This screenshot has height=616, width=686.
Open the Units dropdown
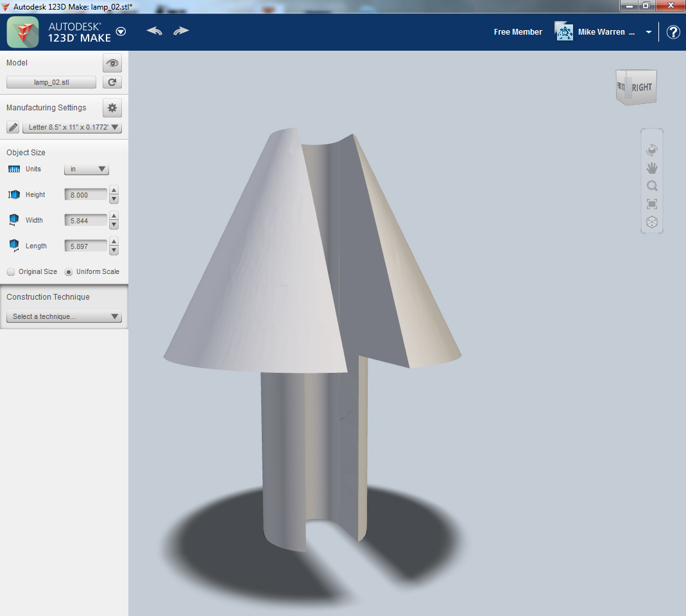pos(86,169)
